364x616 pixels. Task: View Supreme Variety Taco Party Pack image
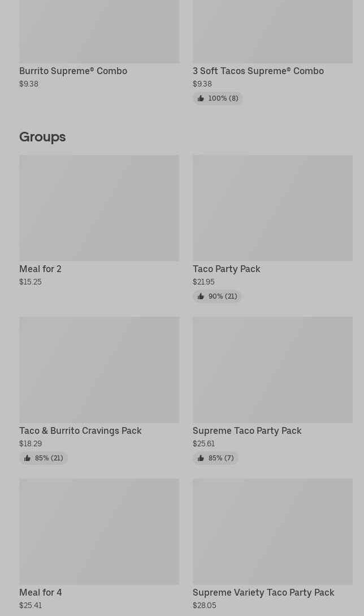click(x=272, y=532)
